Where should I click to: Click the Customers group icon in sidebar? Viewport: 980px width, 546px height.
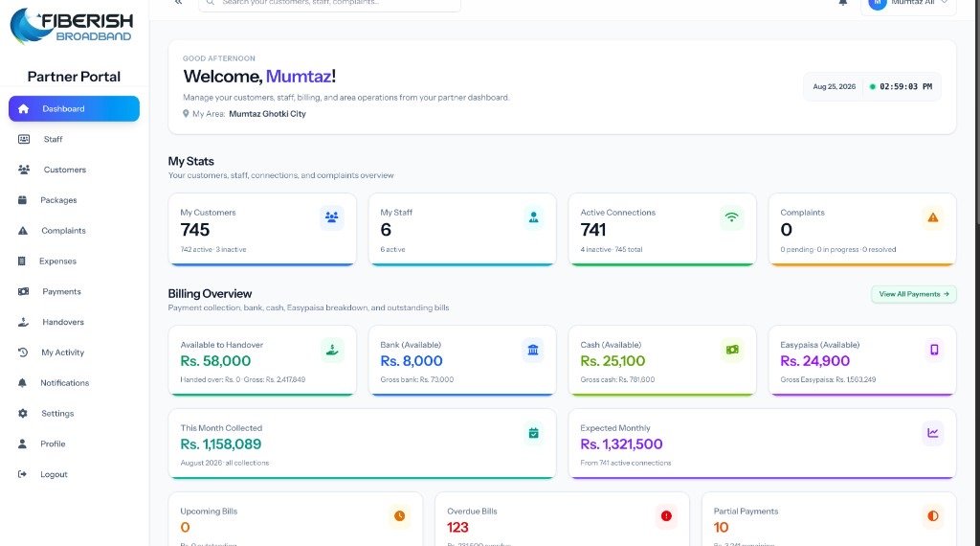(24, 170)
